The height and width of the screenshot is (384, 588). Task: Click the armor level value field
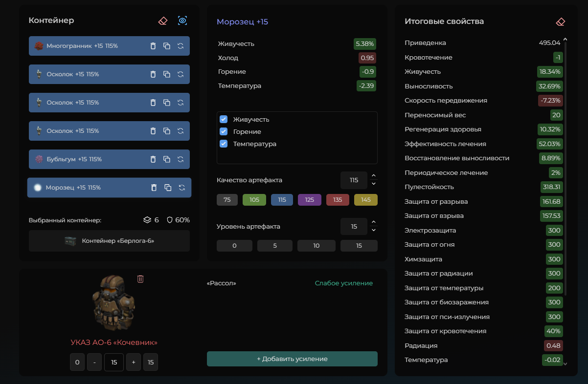(x=114, y=362)
